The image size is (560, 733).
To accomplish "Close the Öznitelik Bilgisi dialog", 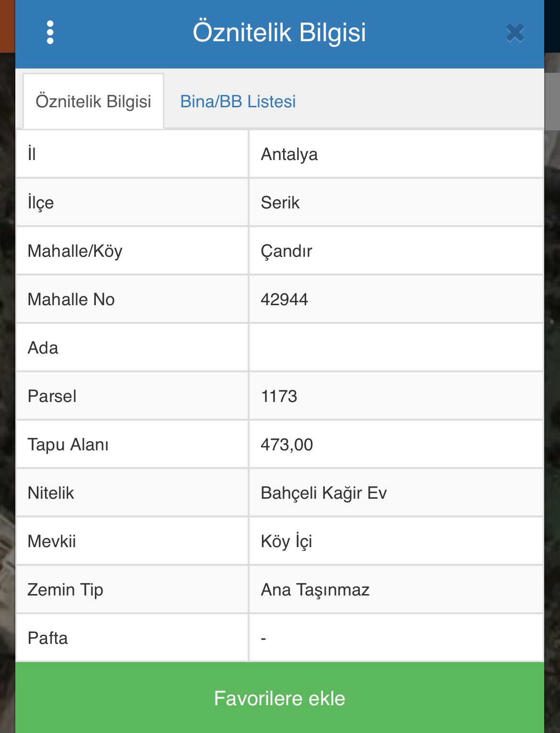I will [515, 33].
